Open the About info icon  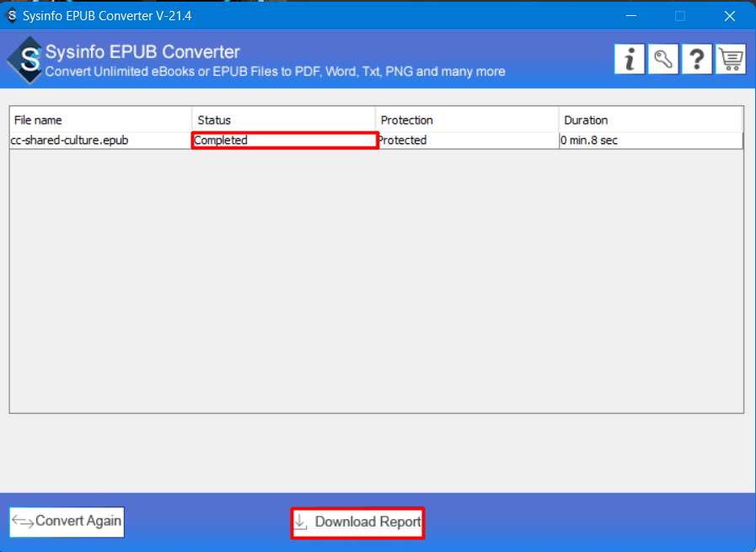pos(630,59)
